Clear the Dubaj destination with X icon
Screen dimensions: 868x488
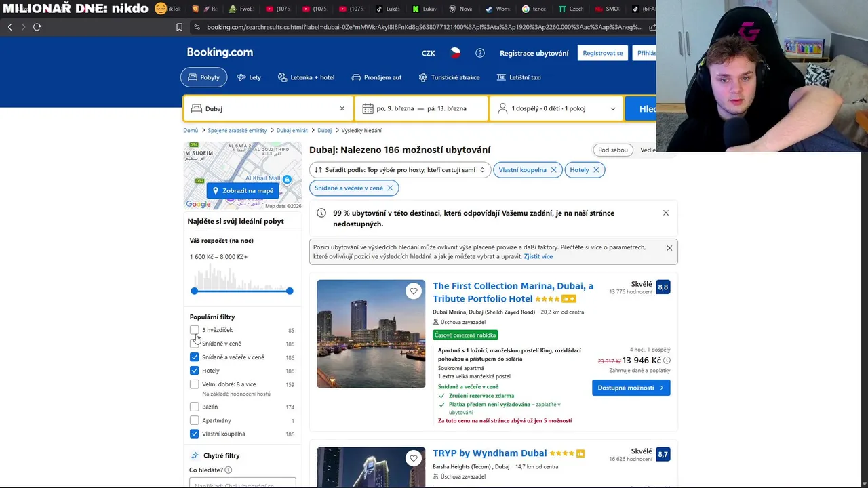click(x=342, y=108)
